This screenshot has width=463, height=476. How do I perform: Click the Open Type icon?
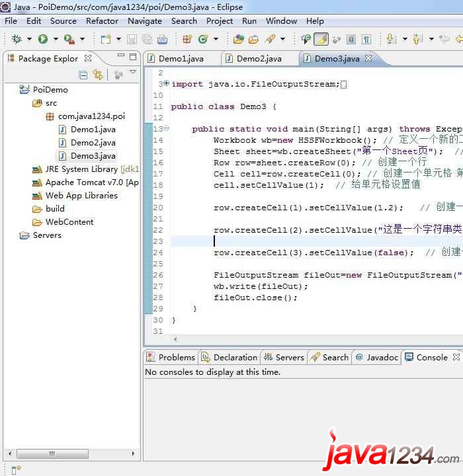(x=239, y=39)
